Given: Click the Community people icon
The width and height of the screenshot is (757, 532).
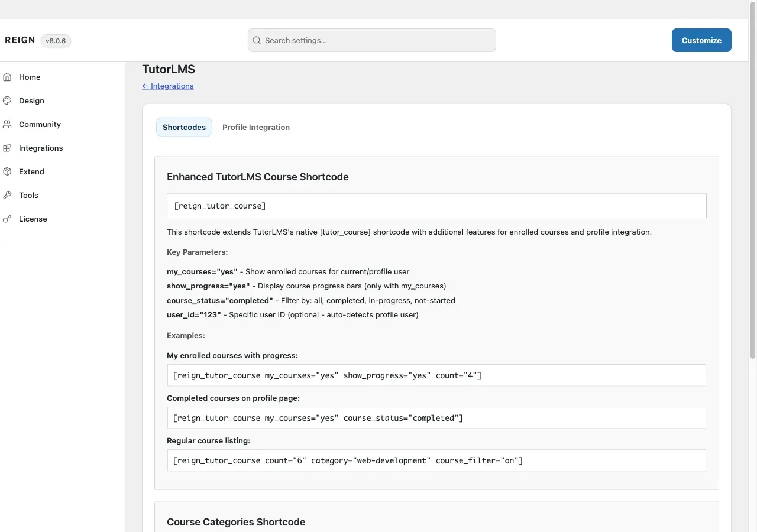Looking at the screenshot, I should (7, 124).
